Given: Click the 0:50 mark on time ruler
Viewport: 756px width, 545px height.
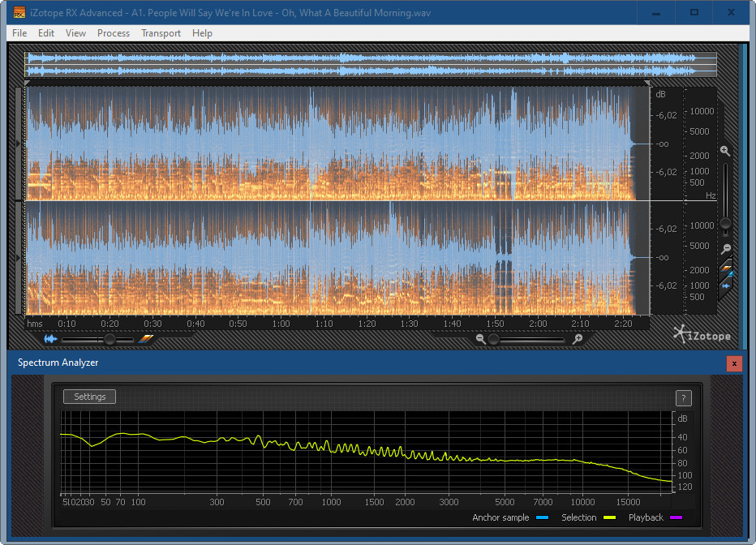Looking at the screenshot, I should click(238, 324).
